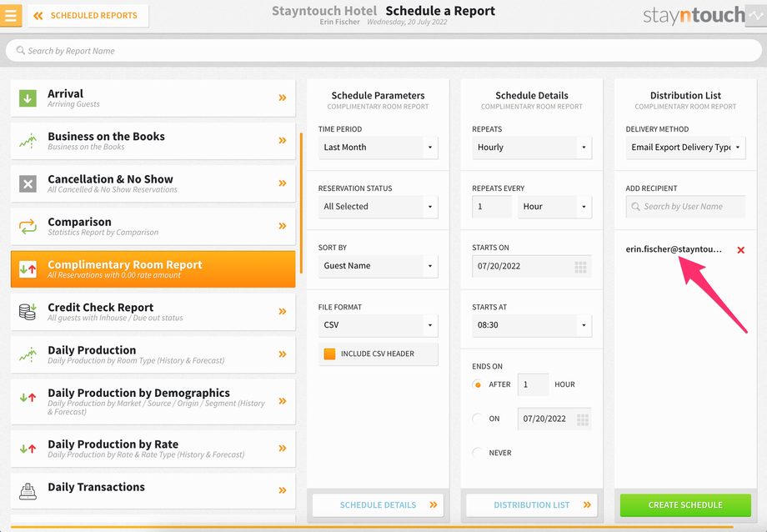Click the stayntouch logo
Viewport: 767px width, 532px height.
pos(694,15)
